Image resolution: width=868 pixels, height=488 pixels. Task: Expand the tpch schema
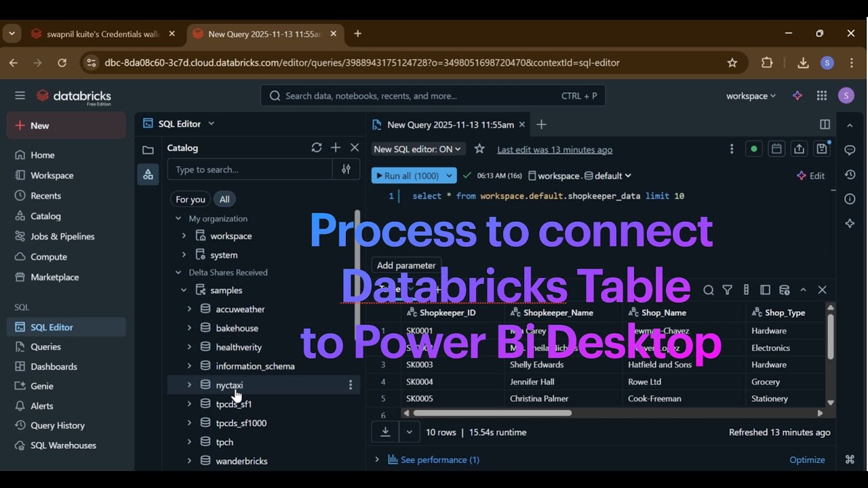[189, 442]
